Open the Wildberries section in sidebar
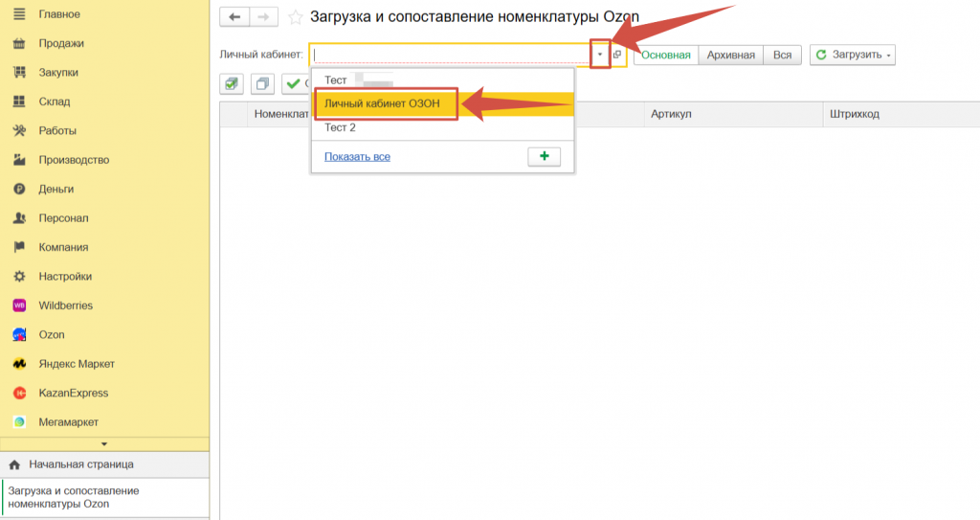Viewport: 980px width, 520px height. tap(65, 305)
